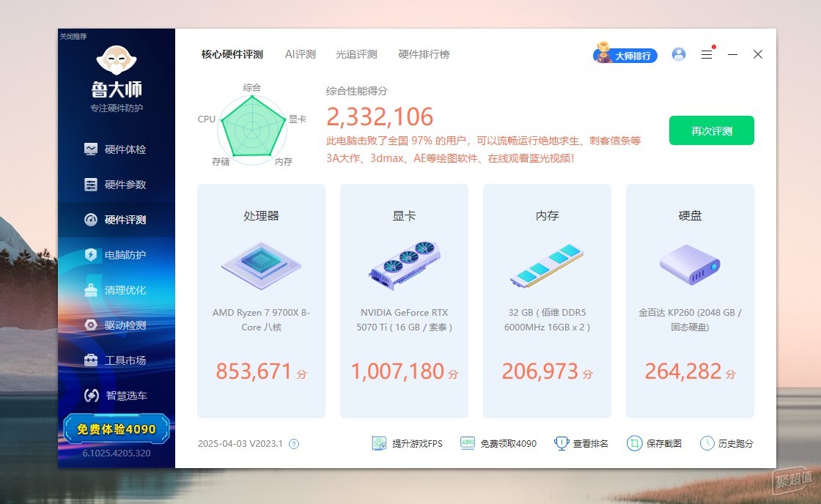Click the 免费体验4090 banner
821x504 pixels.
(117, 429)
